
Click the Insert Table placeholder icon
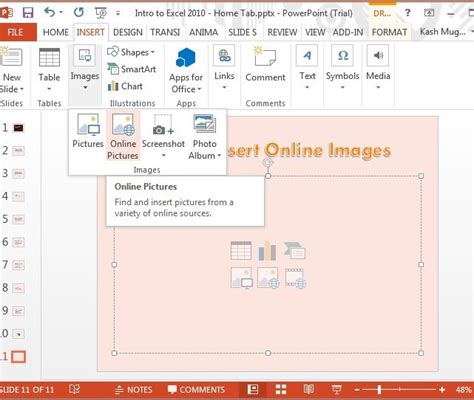[x=241, y=251]
